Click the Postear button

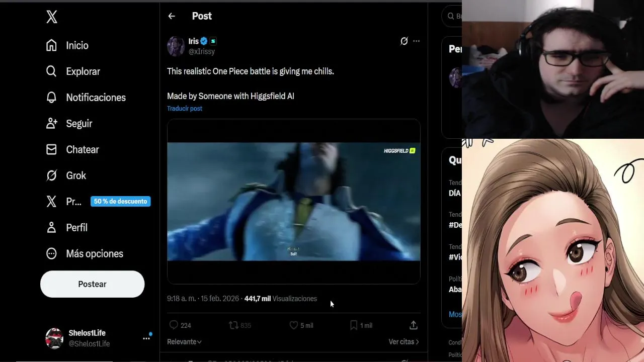coord(92,284)
